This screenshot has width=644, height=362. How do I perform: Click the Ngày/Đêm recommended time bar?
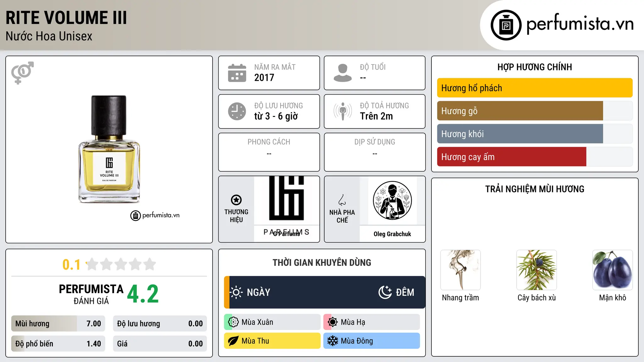pos(325,292)
